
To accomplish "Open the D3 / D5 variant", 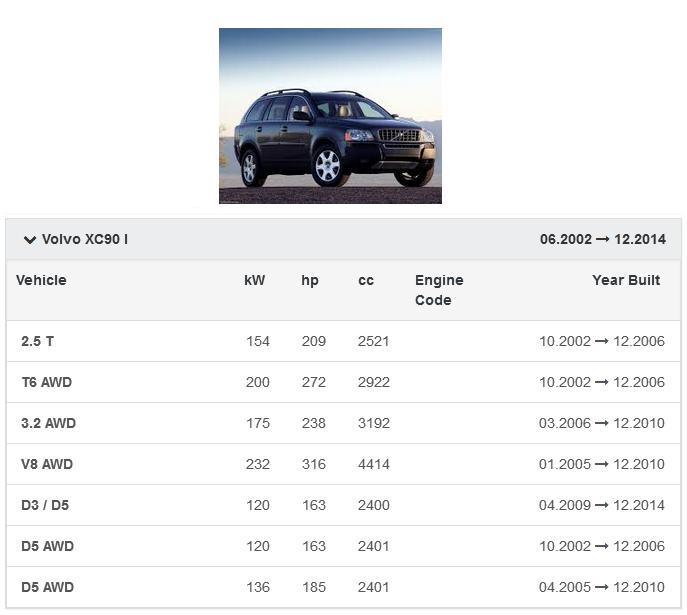I will [x=45, y=505].
